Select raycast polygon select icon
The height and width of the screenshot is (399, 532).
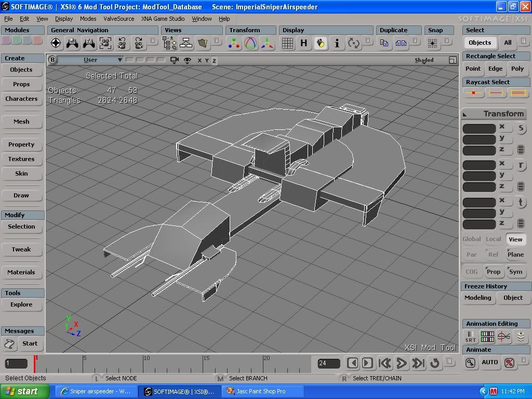pyautogui.click(x=518, y=92)
